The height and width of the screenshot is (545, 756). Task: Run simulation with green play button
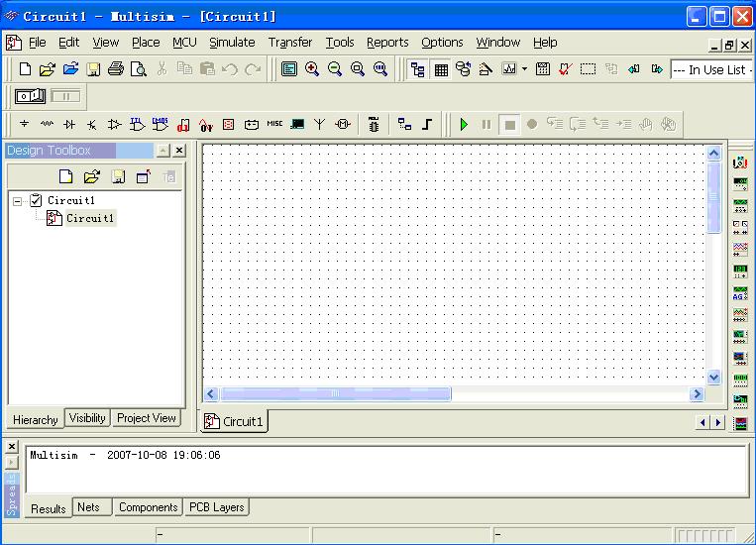(464, 125)
